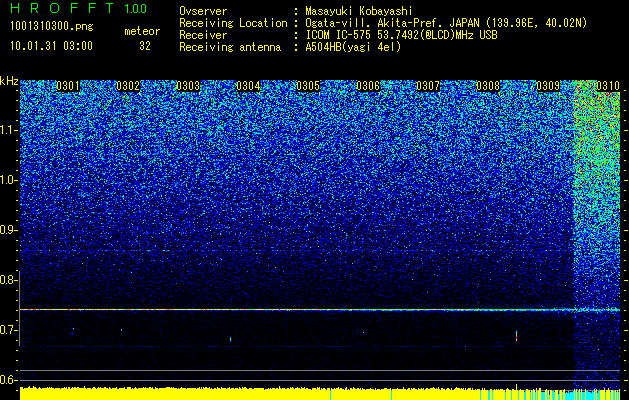Click the meteor count value 32
The image size is (629, 400).
(x=145, y=46)
